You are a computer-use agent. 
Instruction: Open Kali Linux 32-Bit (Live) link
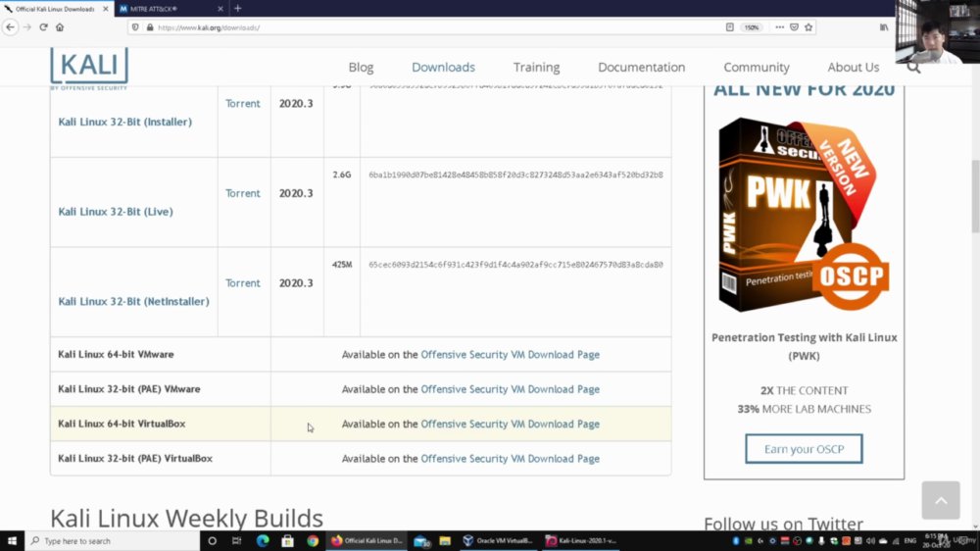(116, 212)
